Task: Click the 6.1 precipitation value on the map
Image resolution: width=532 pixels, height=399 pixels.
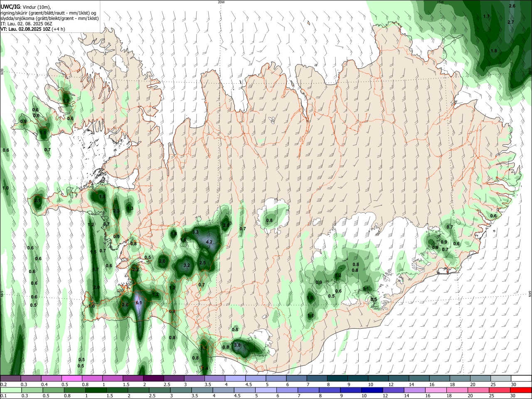Action: (139, 303)
